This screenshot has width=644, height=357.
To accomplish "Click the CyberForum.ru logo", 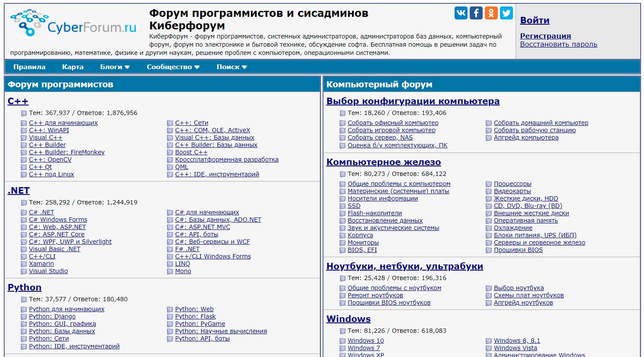I will point(73,22).
